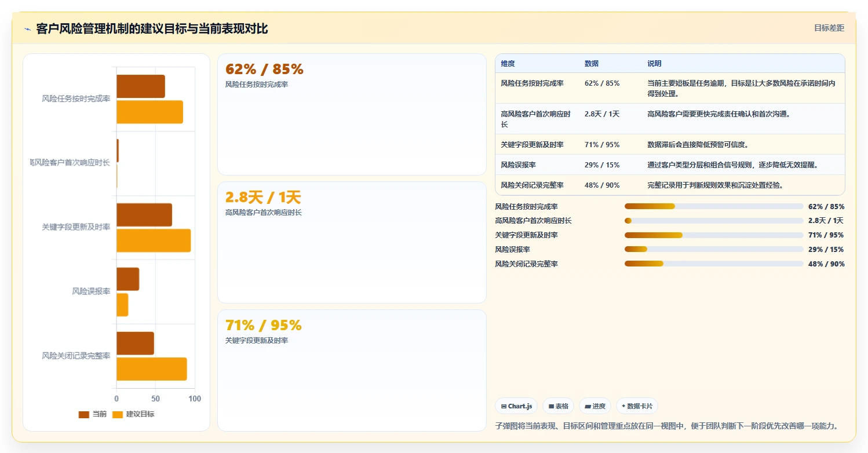The width and height of the screenshot is (868, 453).
Task: Click the 2.8天 / 1天 table data cell
Action: coord(602,114)
